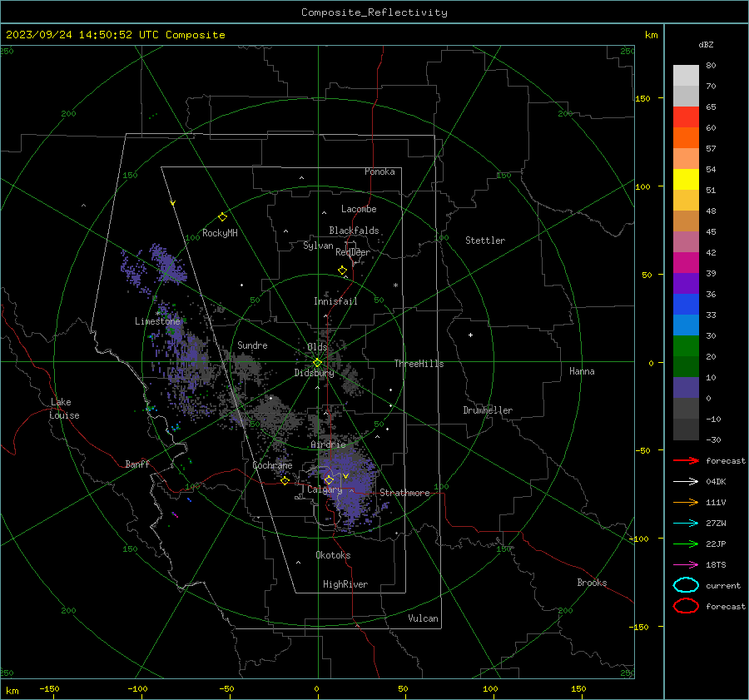Click the red forecast arrow in legend
Viewport: 749px width, 700px height.
tap(686, 460)
